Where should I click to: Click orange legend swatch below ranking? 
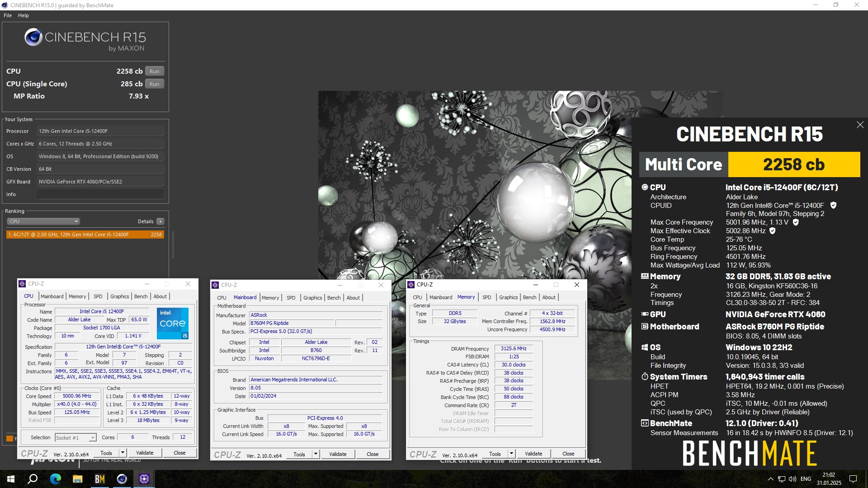[x=9, y=438]
